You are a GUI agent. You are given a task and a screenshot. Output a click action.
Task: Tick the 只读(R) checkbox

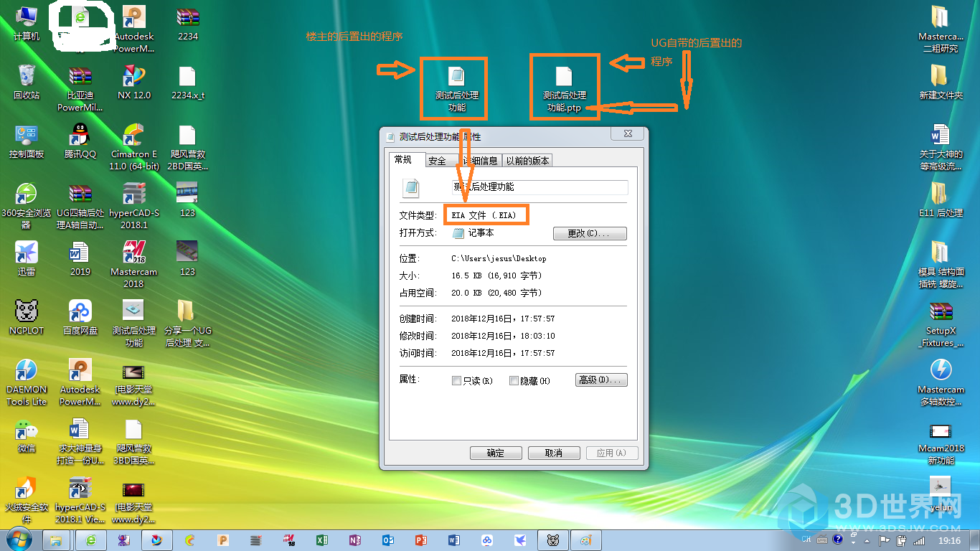click(456, 381)
